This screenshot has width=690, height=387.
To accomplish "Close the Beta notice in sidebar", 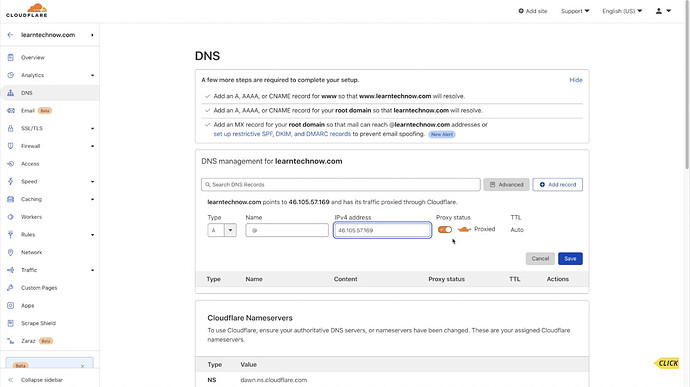I will 82,366.
